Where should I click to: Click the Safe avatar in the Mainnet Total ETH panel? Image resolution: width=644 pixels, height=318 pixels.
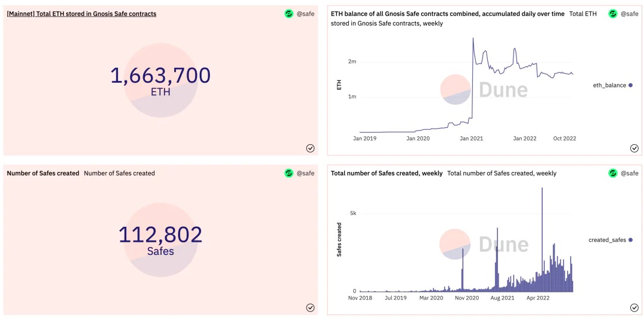pyautogui.click(x=289, y=14)
